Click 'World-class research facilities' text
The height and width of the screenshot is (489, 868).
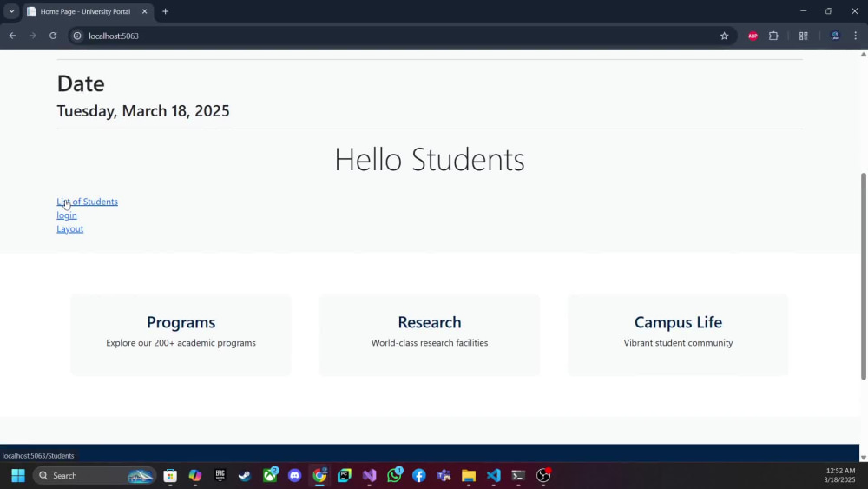430,343
